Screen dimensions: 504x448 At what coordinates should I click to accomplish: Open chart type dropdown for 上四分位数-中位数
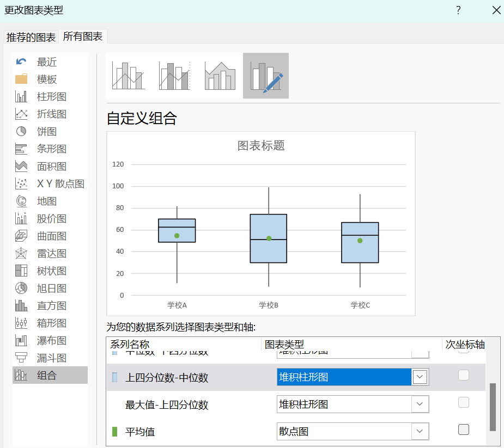420,377
